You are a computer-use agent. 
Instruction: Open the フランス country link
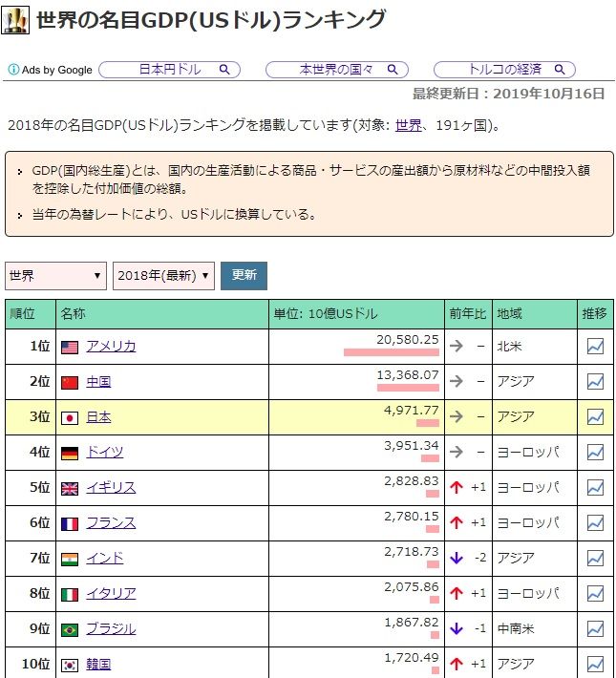pos(111,522)
